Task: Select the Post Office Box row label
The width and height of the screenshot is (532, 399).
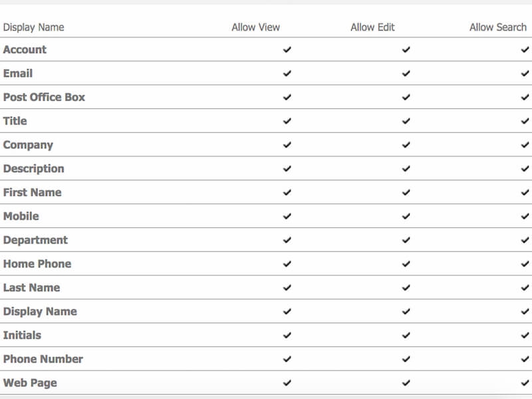Action: (44, 97)
